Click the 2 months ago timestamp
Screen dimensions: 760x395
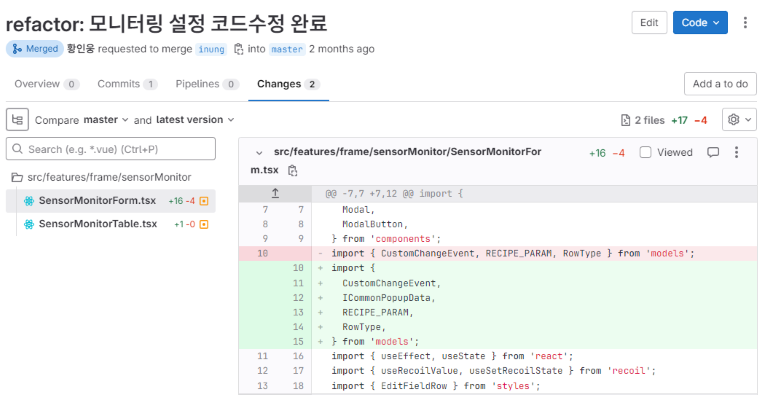342,49
